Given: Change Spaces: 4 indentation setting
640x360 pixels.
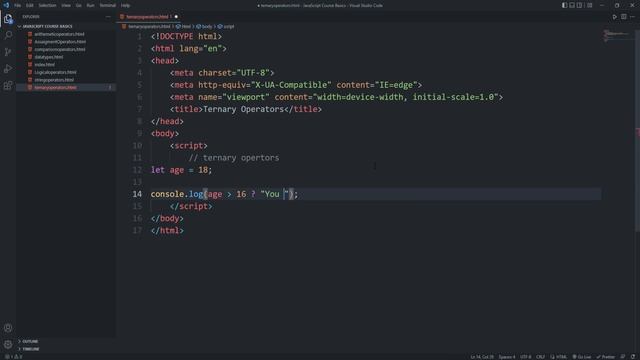Looking at the screenshot, I should pos(507,357).
